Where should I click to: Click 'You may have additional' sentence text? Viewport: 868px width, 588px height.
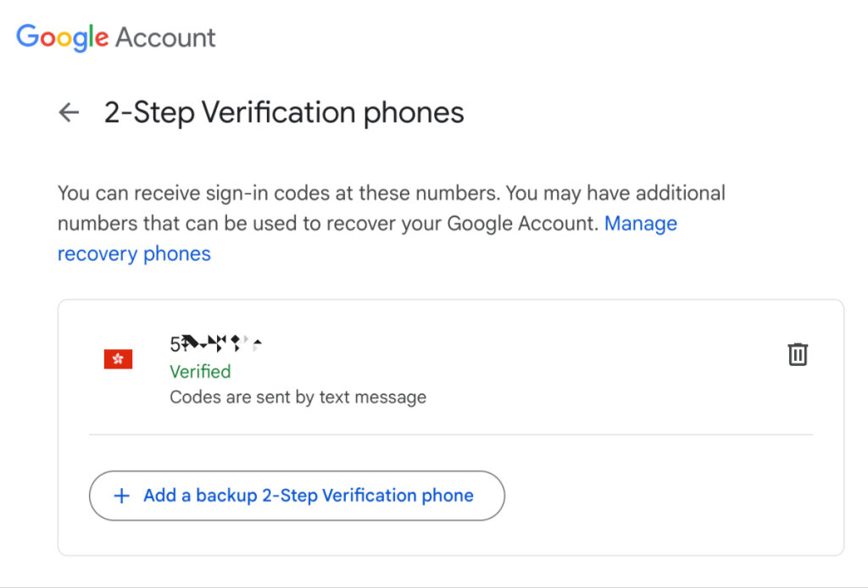615,193
